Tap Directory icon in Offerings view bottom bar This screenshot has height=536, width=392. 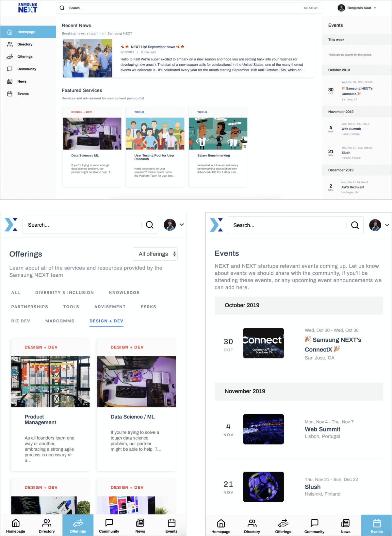tap(47, 523)
